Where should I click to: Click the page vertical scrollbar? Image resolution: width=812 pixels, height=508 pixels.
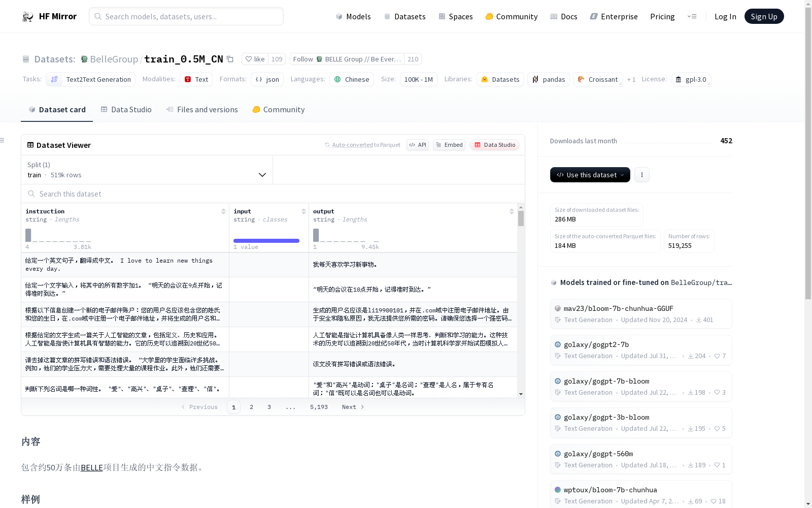tap(808, 152)
